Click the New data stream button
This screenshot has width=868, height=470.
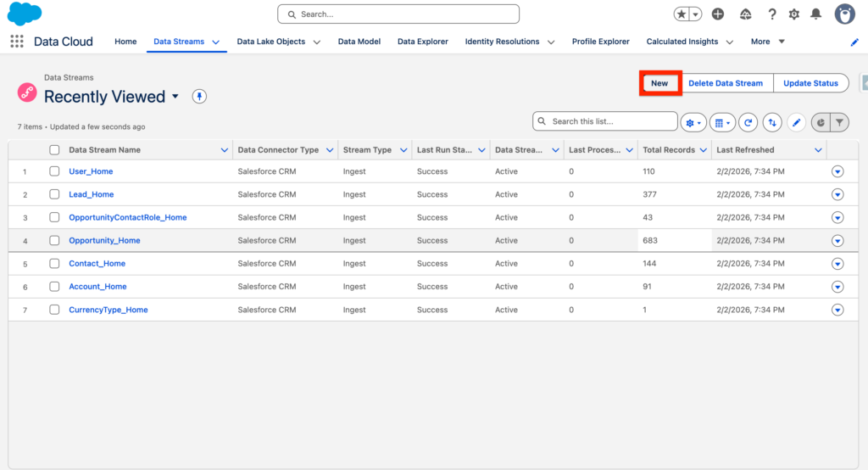coord(659,83)
